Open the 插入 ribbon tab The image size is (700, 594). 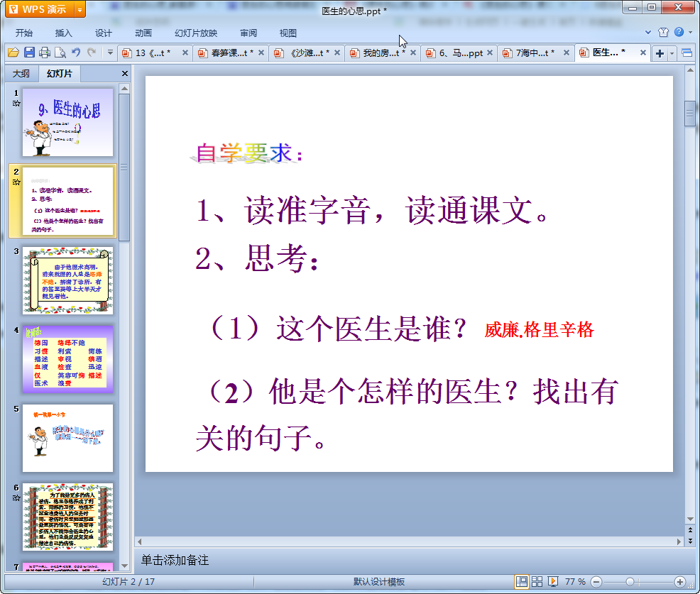coord(63,33)
